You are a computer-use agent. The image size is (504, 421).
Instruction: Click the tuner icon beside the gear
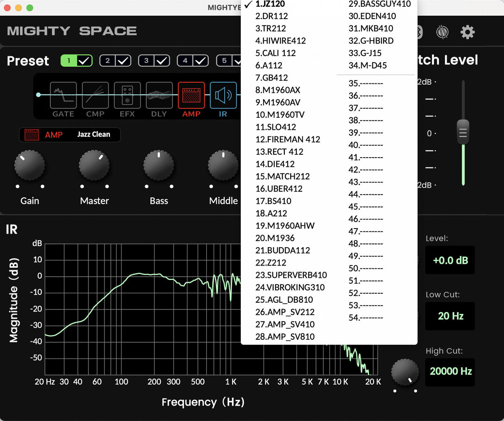tap(442, 32)
